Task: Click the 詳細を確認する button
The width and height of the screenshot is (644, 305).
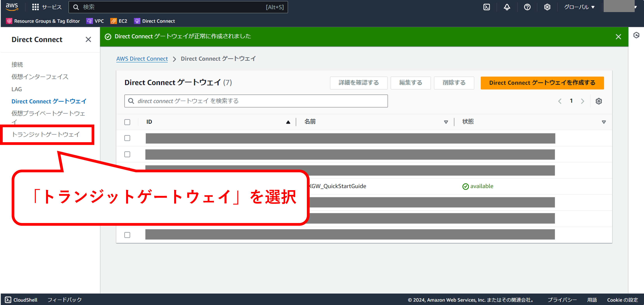Action: pyautogui.click(x=358, y=83)
